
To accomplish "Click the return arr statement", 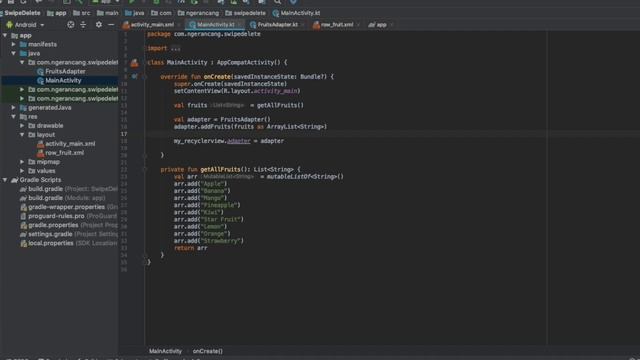I will tap(191, 248).
